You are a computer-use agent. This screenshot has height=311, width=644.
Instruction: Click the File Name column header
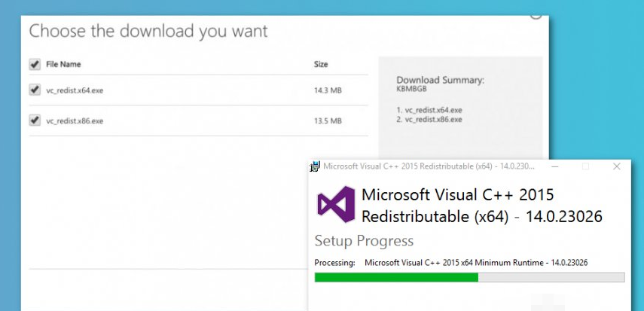point(63,65)
